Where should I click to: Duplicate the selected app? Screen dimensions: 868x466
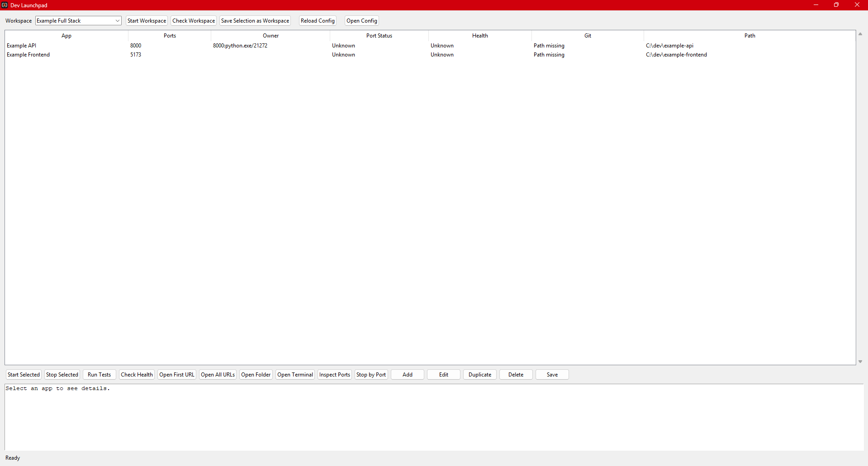coord(480,375)
